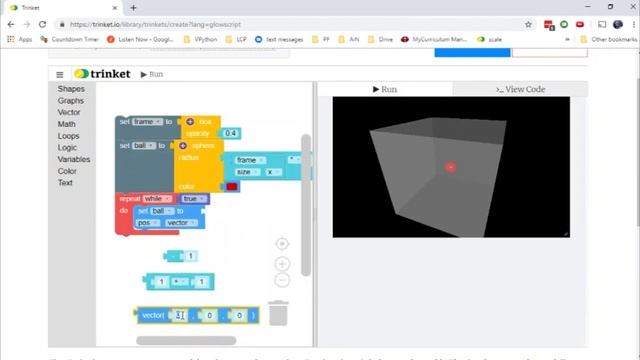Open the Text block category
Screen dimensions: 640x360
coord(65,182)
